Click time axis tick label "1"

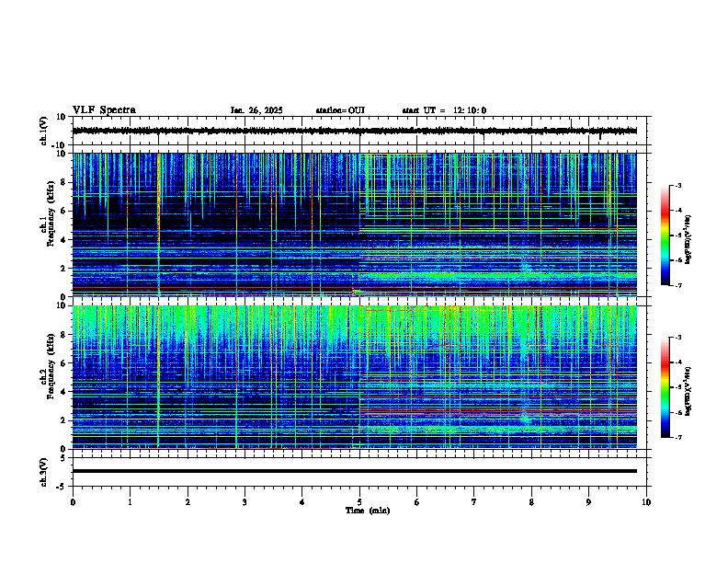130,502
